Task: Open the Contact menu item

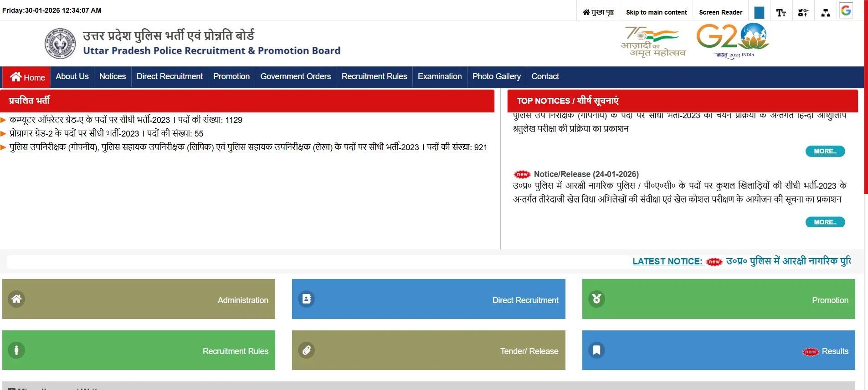Action: tap(545, 76)
